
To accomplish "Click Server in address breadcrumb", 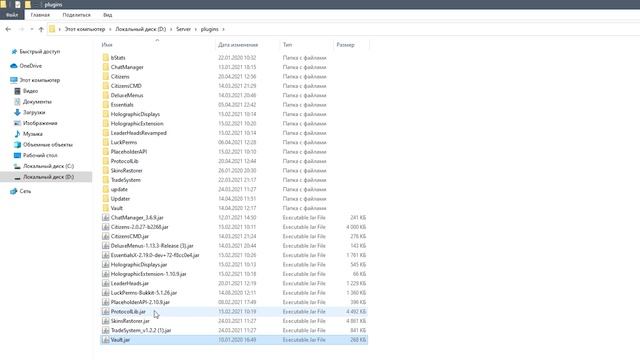I will click(x=183, y=29).
